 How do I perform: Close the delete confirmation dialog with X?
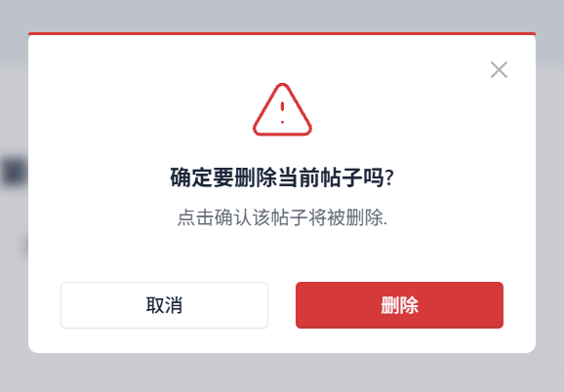pos(499,69)
